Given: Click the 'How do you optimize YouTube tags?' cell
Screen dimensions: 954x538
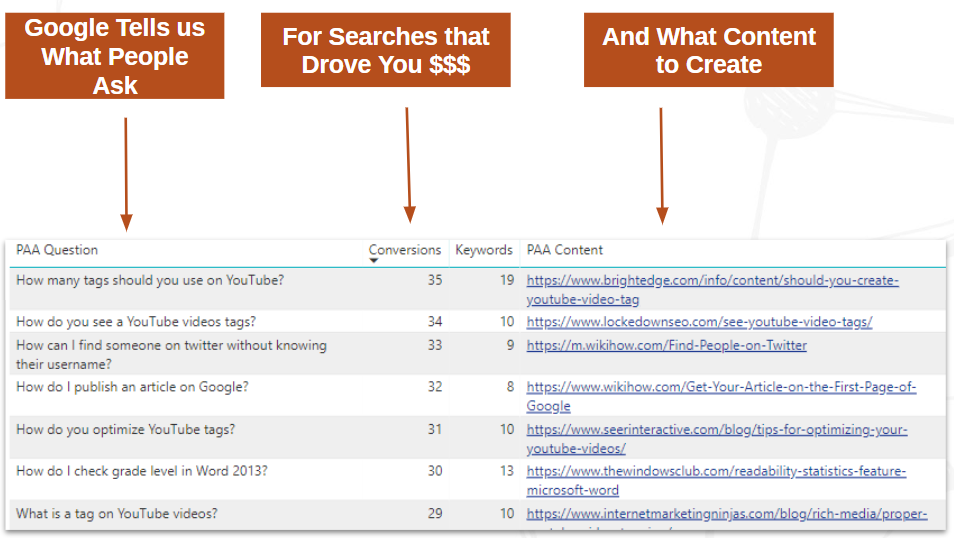Looking at the screenshot, I should (x=126, y=430).
